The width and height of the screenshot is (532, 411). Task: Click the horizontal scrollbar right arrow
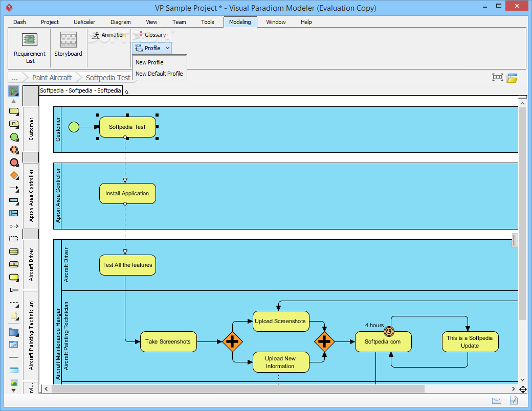[x=514, y=389]
